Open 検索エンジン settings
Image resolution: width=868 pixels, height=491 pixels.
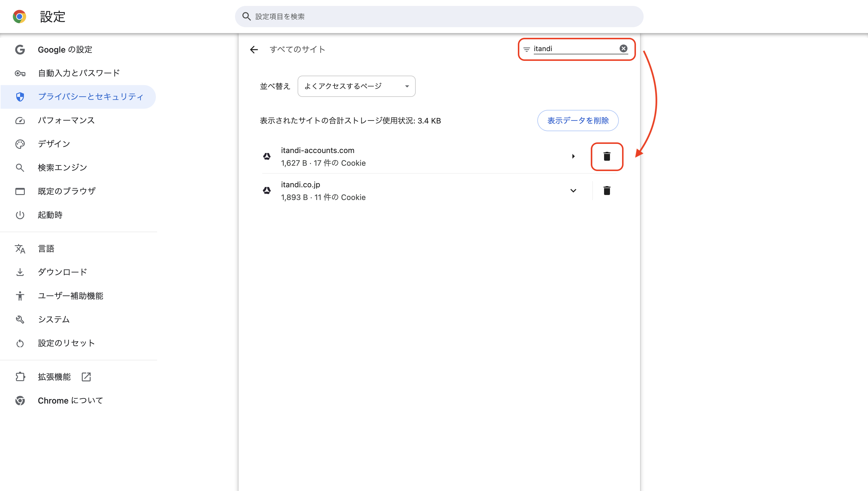pyautogui.click(x=78, y=168)
